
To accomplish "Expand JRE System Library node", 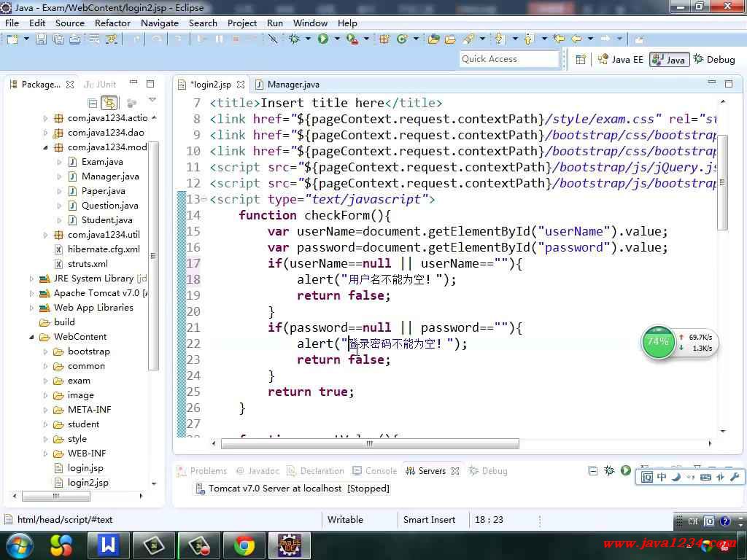I will [x=31, y=279].
